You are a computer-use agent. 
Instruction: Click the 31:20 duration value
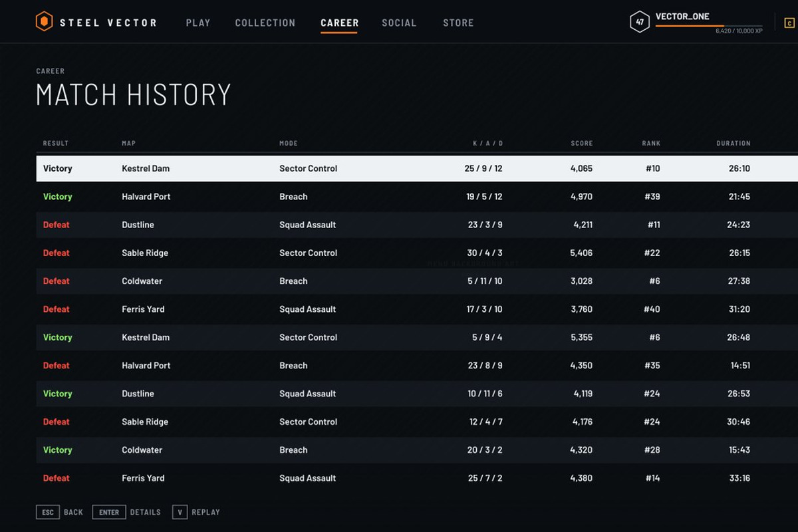pyautogui.click(x=739, y=309)
